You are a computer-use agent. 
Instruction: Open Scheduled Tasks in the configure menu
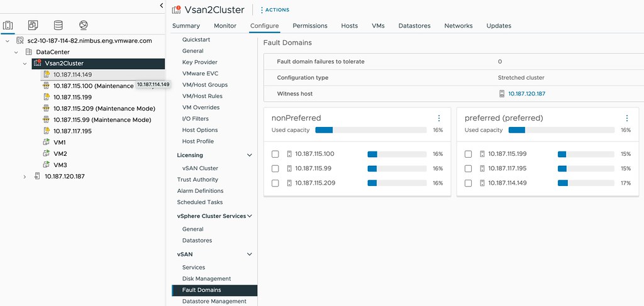click(x=200, y=202)
